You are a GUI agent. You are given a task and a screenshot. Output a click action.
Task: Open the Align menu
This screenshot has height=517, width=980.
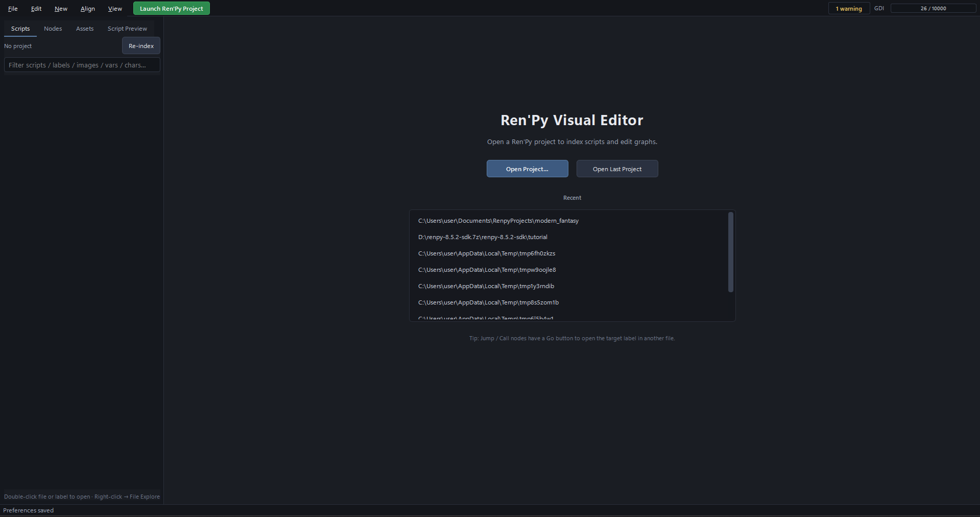click(88, 9)
